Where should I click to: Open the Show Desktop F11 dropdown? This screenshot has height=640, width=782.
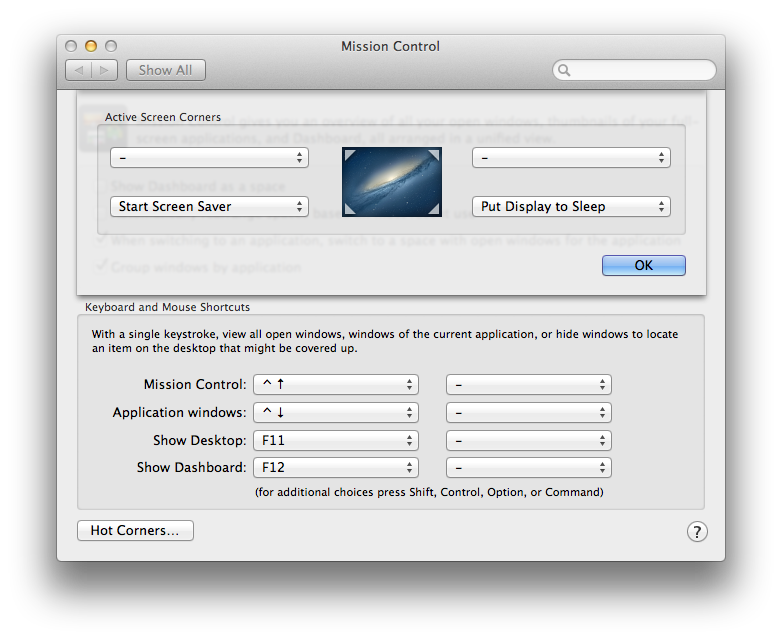pos(336,440)
